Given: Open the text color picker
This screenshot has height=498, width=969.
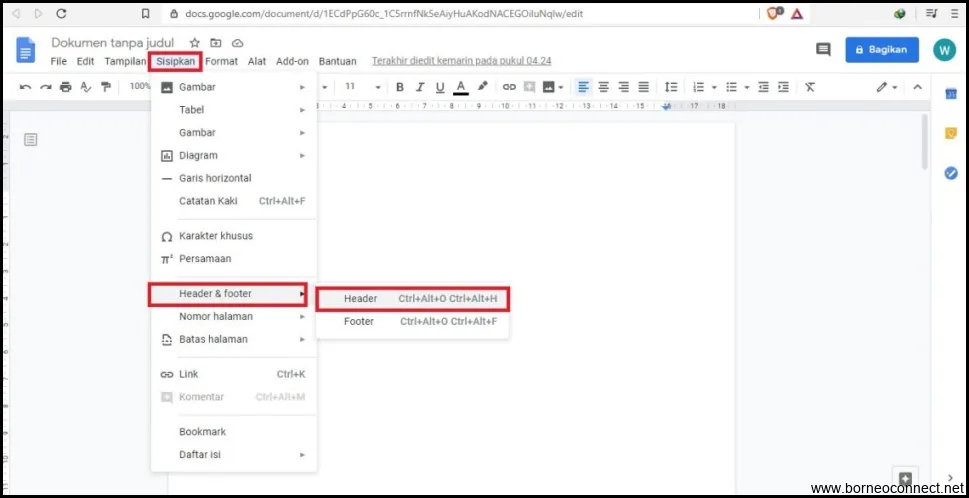Looking at the screenshot, I should click(460, 87).
